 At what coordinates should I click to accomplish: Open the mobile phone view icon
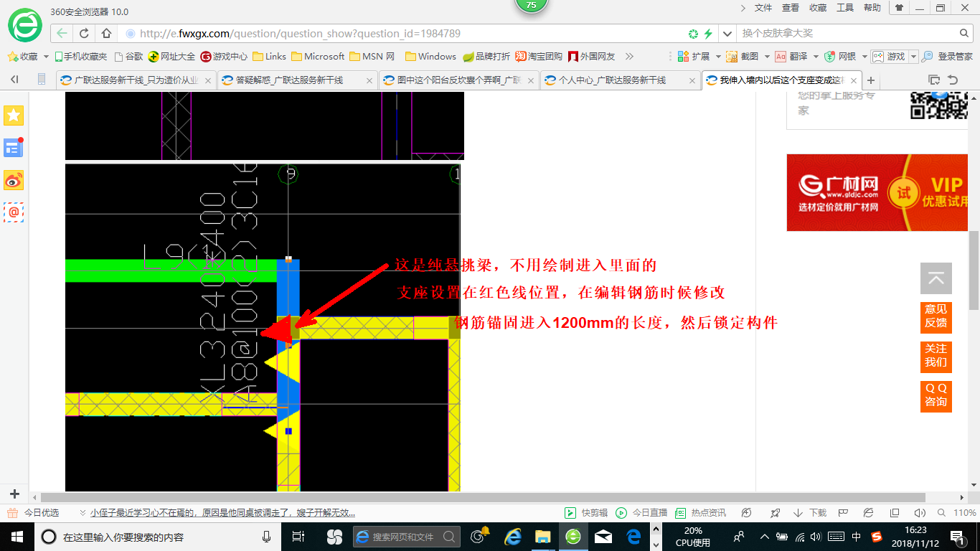click(x=41, y=80)
